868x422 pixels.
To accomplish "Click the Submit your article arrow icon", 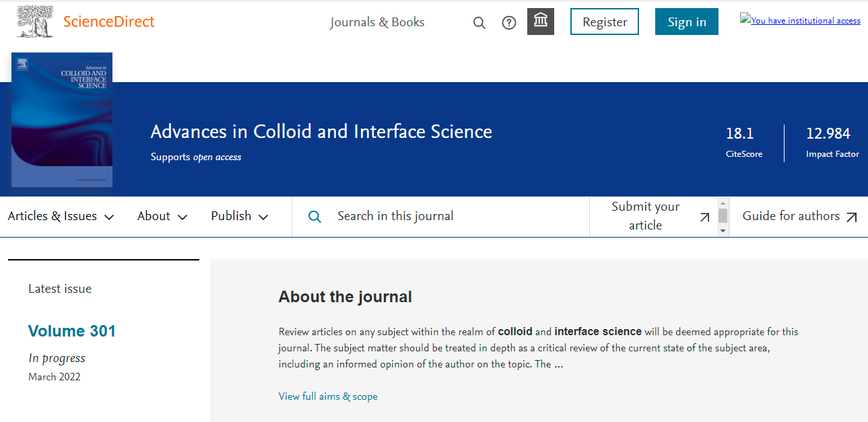I will pyautogui.click(x=704, y=217).
